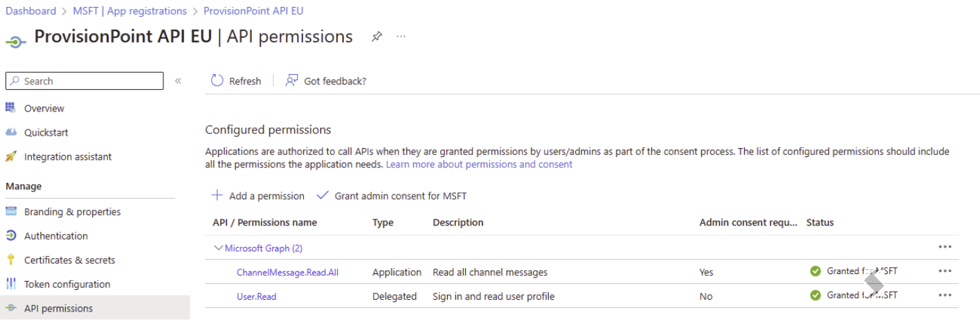Focus the sidebar Search box
980x326 pixels.
point(84,81)
